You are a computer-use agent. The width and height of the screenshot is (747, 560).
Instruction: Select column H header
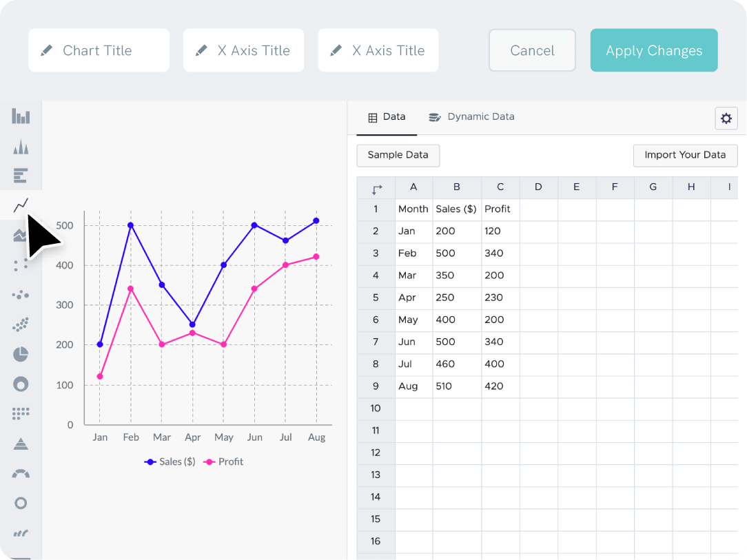coord(691,187)
